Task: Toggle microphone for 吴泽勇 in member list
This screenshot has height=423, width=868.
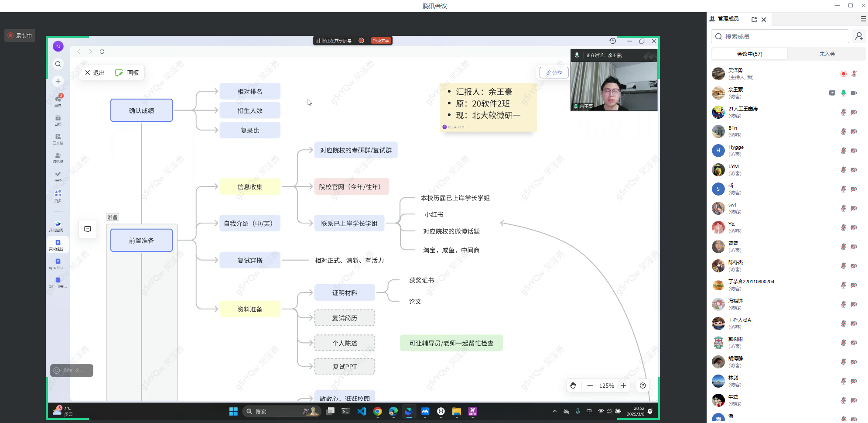Action: click(854, 74)
